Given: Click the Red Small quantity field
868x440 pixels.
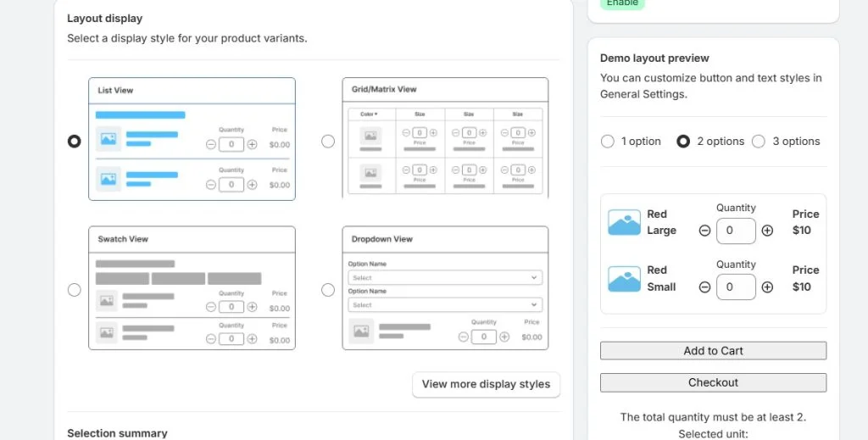Looking at the screenshot, I should pyautogui.click(x=736, y=287).
